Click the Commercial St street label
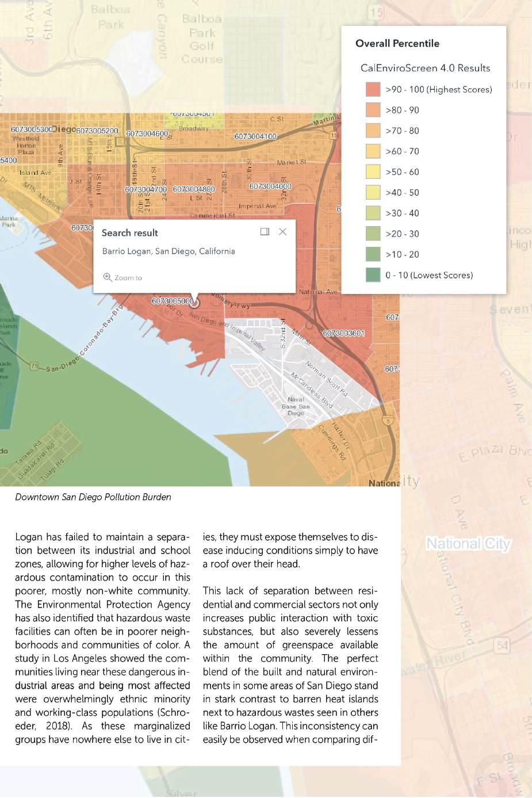This screenshot has height=798, width=532. click(212, 216)
